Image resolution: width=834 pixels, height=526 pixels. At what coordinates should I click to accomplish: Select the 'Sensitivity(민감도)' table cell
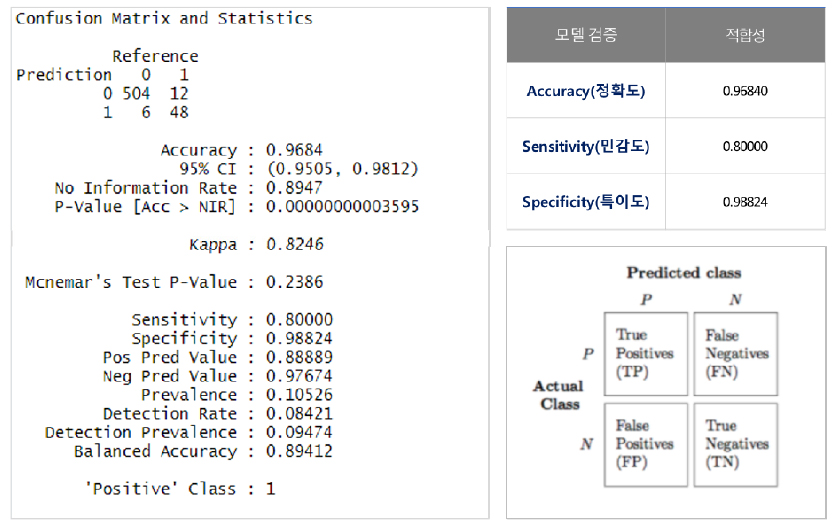coord(586,146)
